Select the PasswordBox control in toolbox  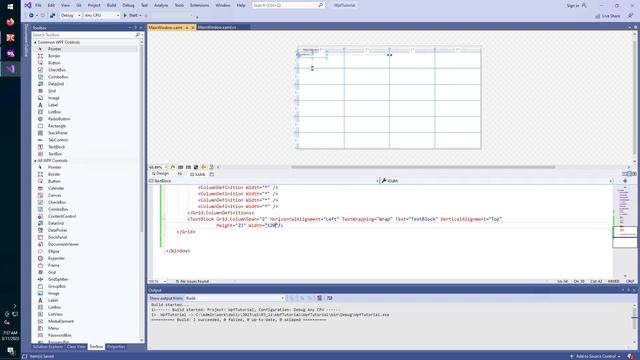[60, 335]
